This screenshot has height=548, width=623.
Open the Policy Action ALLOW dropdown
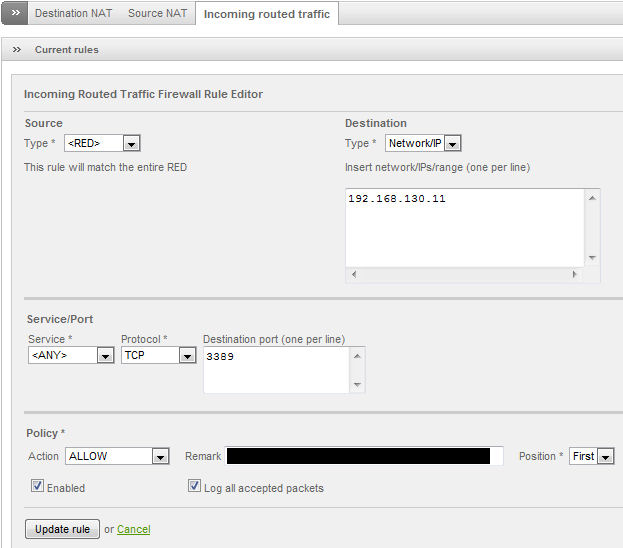(117, 456)
